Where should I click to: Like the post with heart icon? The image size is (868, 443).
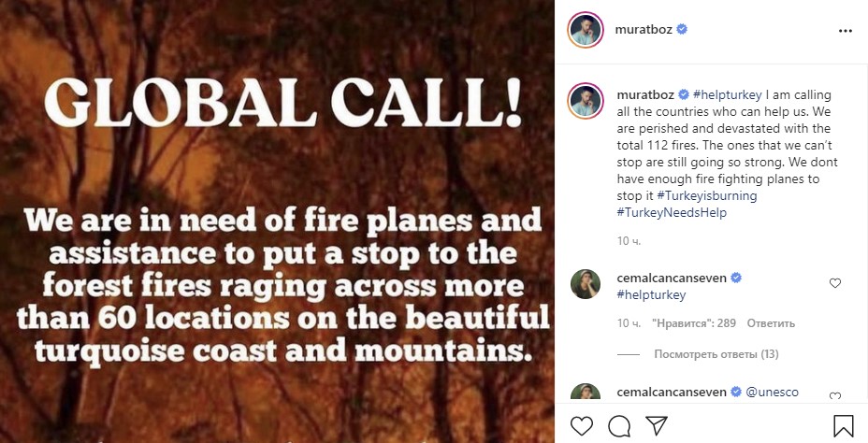(581, 427)
